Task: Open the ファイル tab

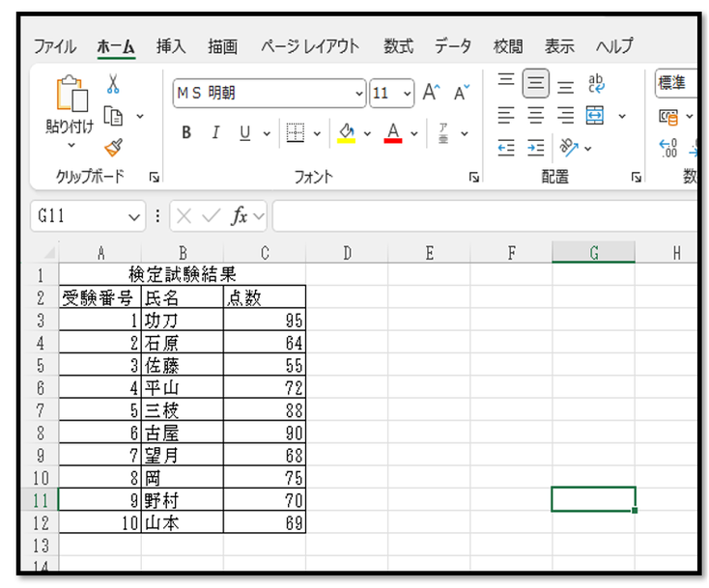Action: [x=55, y=46]
